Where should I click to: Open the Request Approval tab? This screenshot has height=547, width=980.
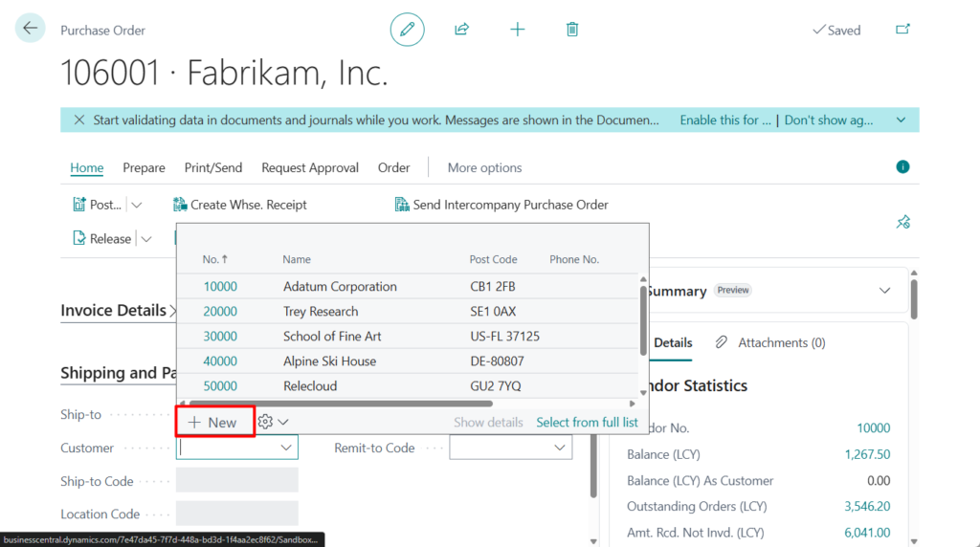click(x=310, y=167)
